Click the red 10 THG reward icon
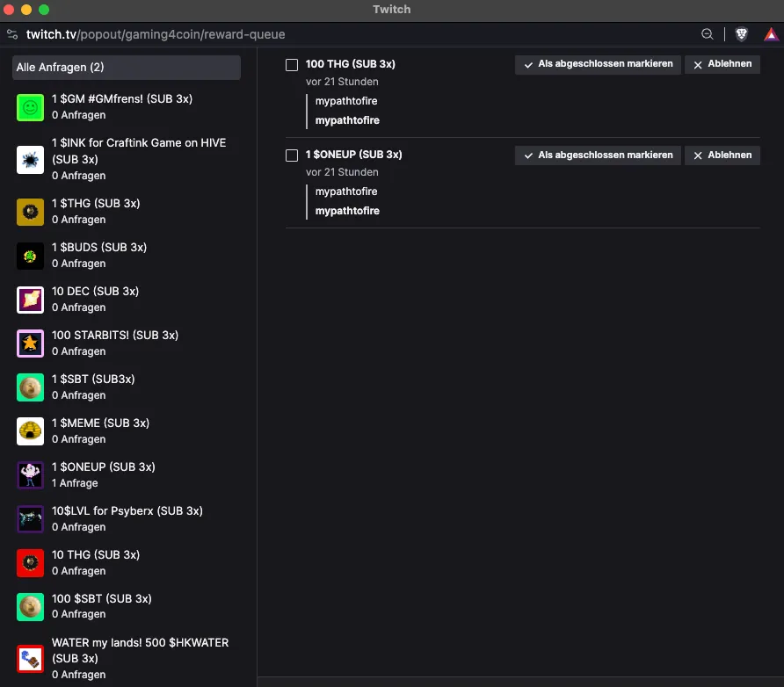Image resolution: width=784 pixels, height=687 pixels. point(30,563)
